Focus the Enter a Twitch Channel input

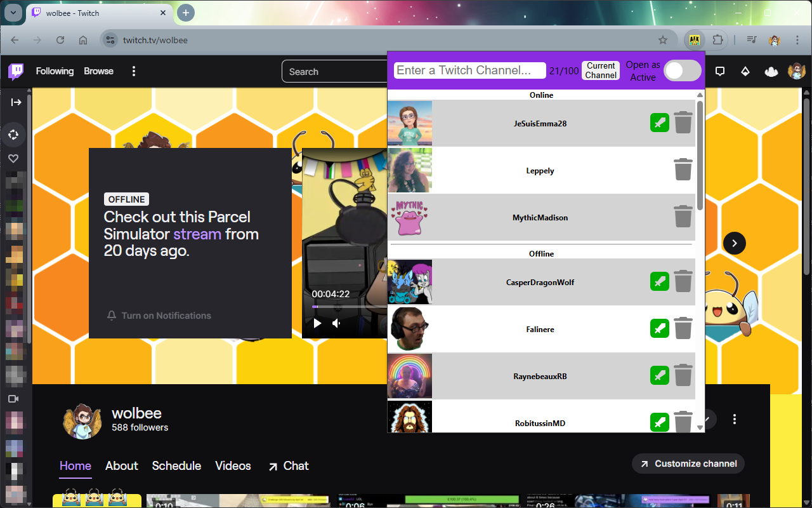tap(470, 70)
